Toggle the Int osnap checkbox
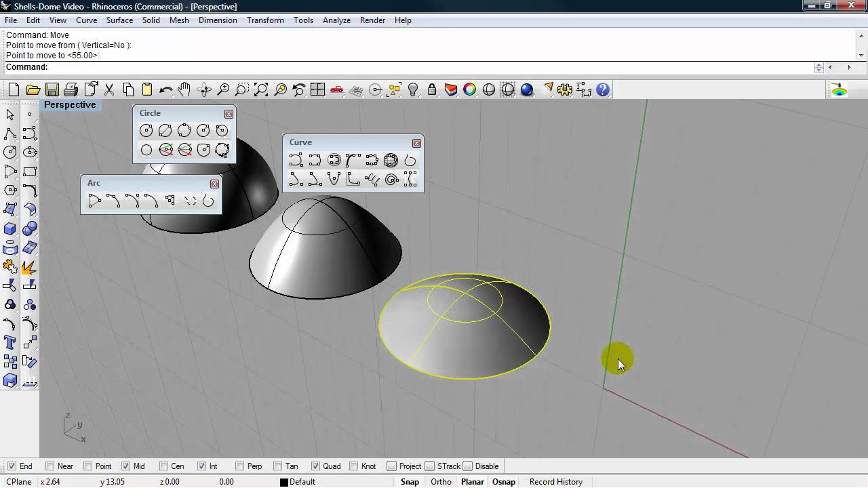Image resolution: width=868 pixels, height=488 pixels. pos(201,466)
